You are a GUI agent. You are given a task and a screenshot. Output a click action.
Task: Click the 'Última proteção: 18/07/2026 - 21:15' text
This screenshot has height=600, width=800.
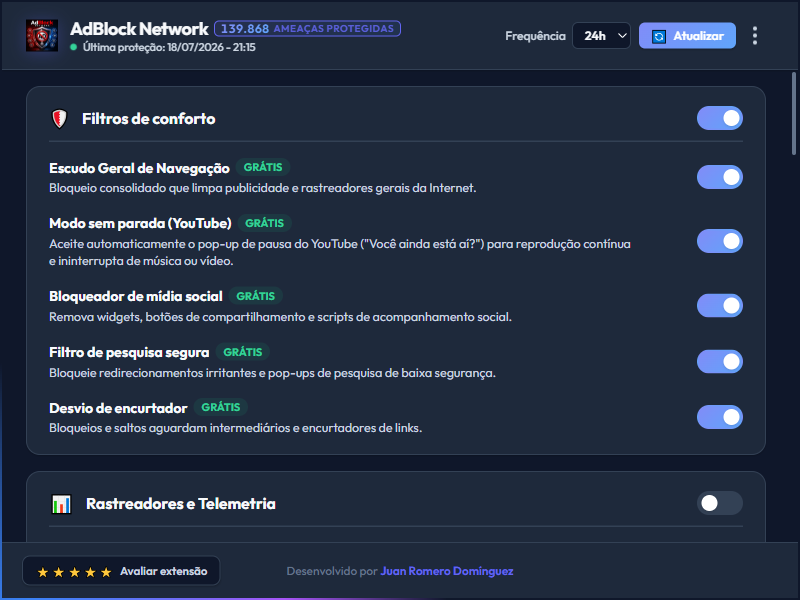[x=169, y=47]
